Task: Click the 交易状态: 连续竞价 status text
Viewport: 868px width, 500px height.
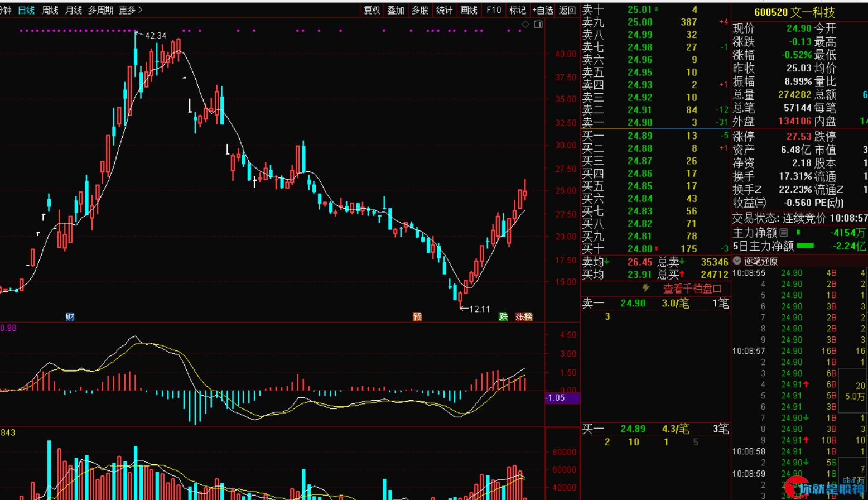Action: [x=779, y=218]
